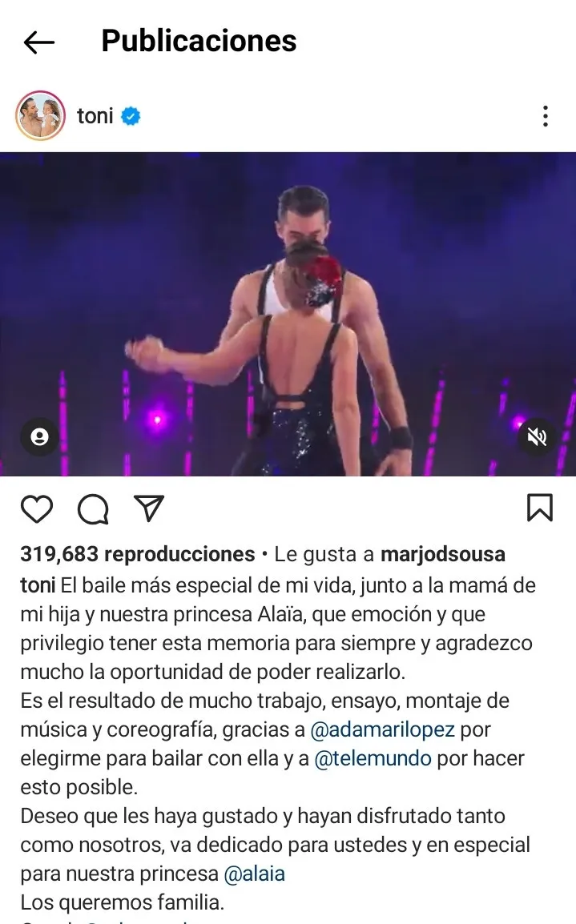Tap the heart like icon
The width and height of the screenshot is (576, 924).
point(37,509)
